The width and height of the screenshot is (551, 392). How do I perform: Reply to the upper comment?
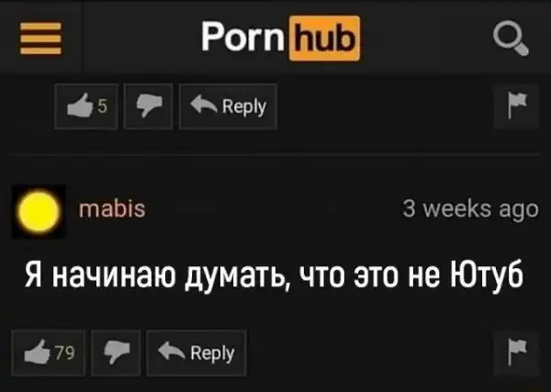(228, 106)
